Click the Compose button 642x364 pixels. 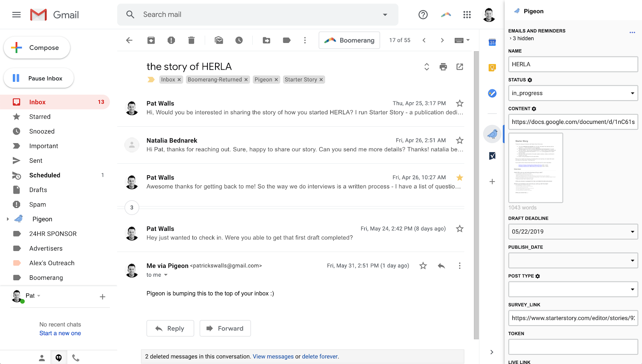tap(37, 48)
